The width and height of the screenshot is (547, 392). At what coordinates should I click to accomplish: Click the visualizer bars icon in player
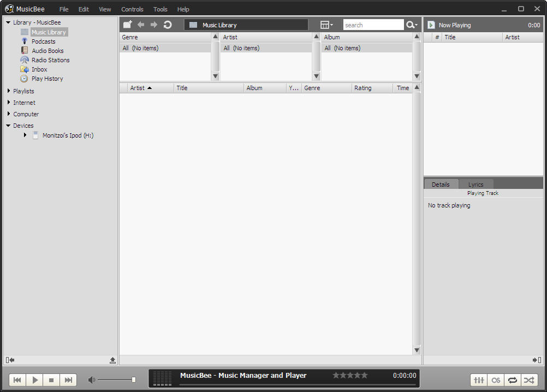163,378
